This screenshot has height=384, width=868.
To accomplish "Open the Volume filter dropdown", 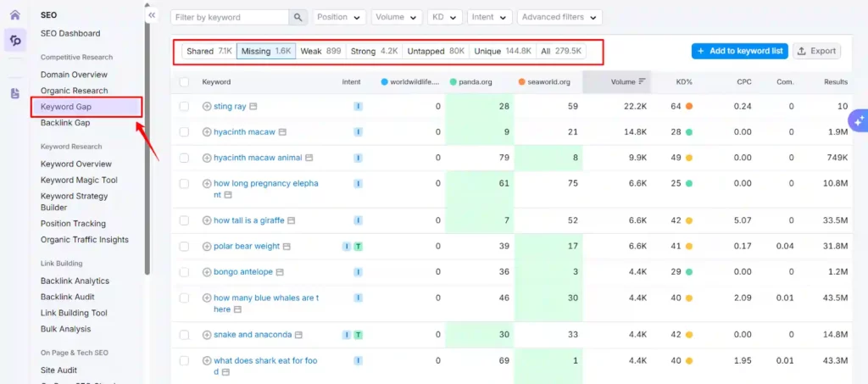I will coord(397,17).
